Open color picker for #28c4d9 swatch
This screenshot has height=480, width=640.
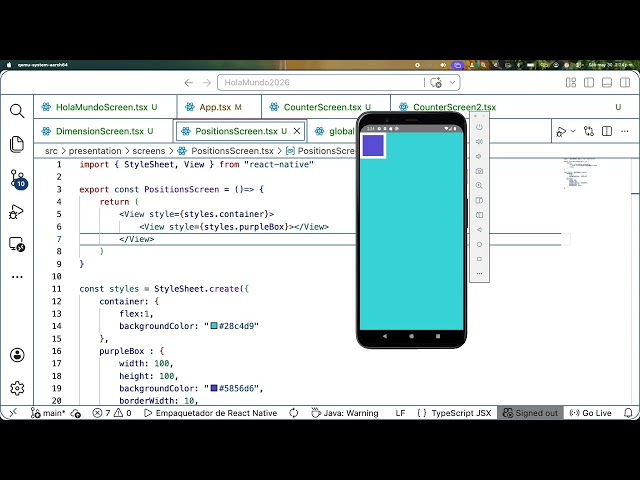pyautogui.click(x=214, y=326)
